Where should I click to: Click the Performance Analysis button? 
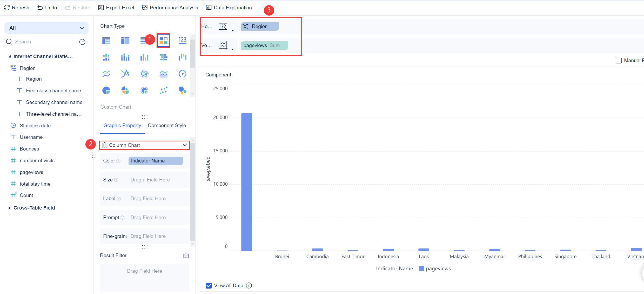pyautogui.click(x=170, y=8)
